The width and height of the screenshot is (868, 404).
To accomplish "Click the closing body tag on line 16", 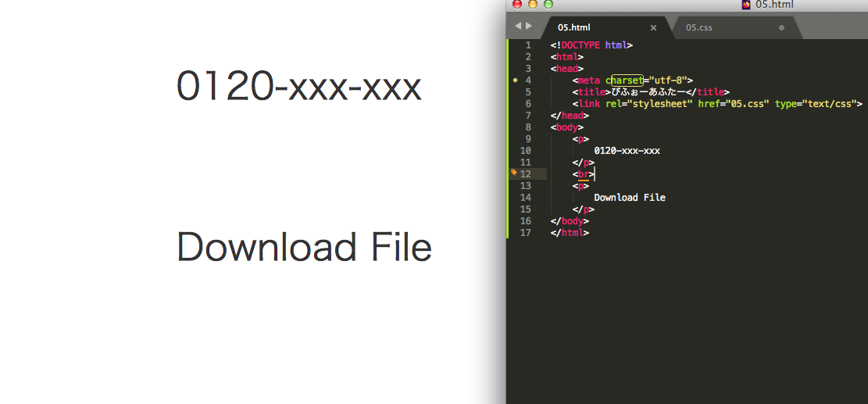I will pyautogui.click(x=570, y=221).
